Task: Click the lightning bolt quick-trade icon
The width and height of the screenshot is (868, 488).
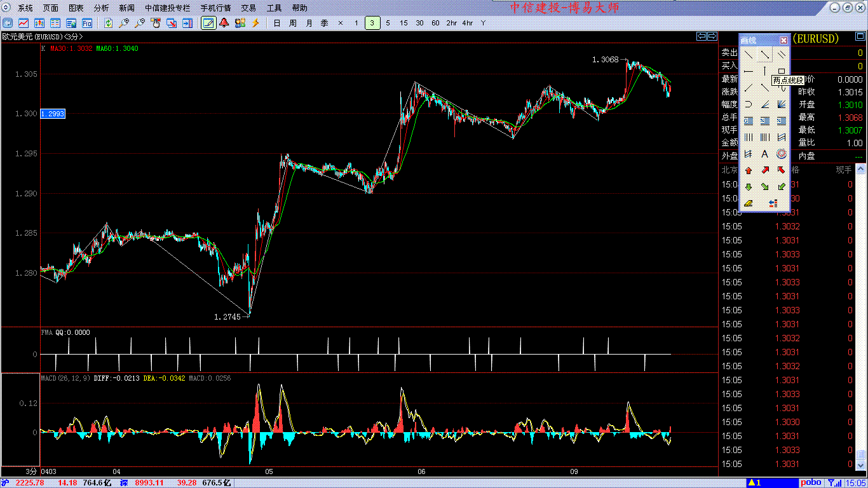Action: [255, 23]
